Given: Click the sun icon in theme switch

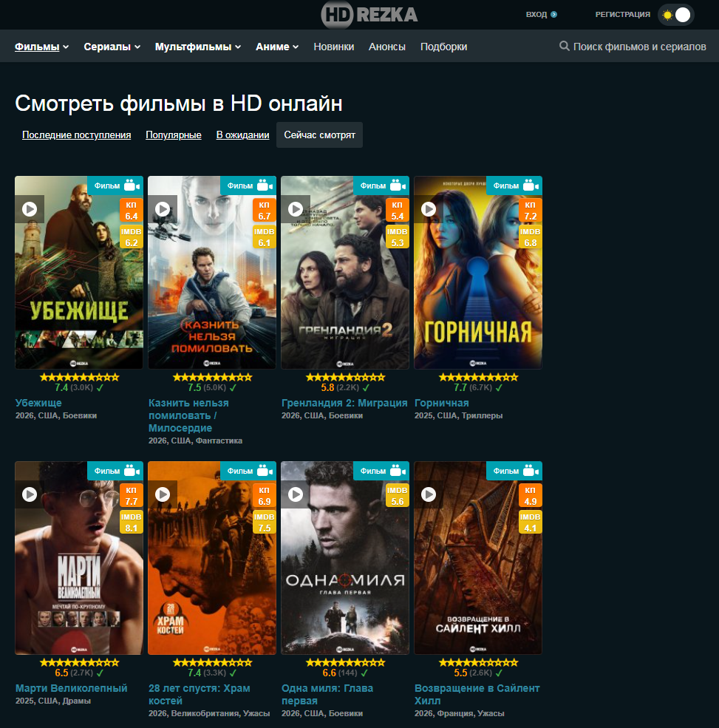Looking at the screenshot, I should 667,15.
